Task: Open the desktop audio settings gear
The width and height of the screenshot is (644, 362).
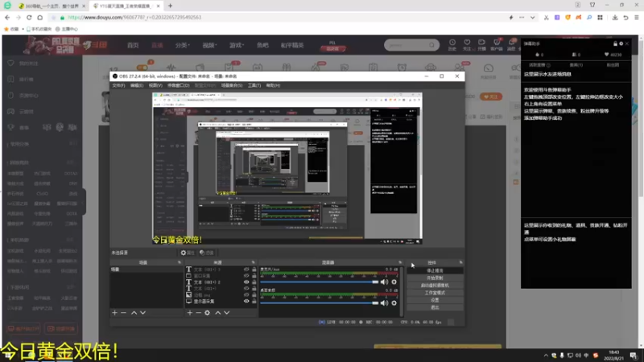Action: pyautogui.click(x=394, y=303)
